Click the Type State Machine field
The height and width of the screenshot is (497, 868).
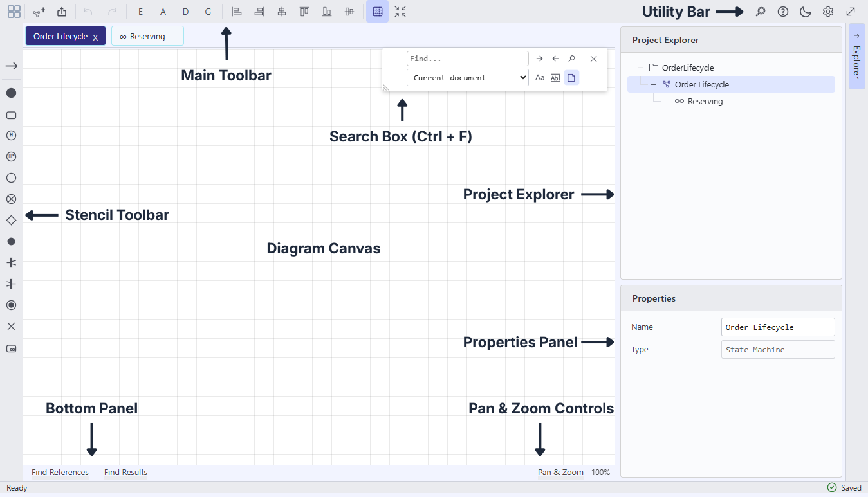coord(778,349)
